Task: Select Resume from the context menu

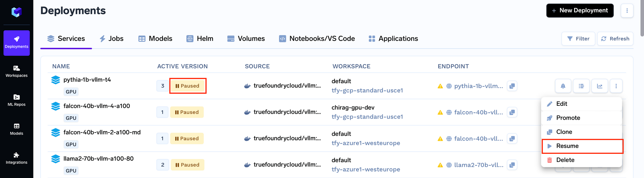Action: (x=582, y=146)
